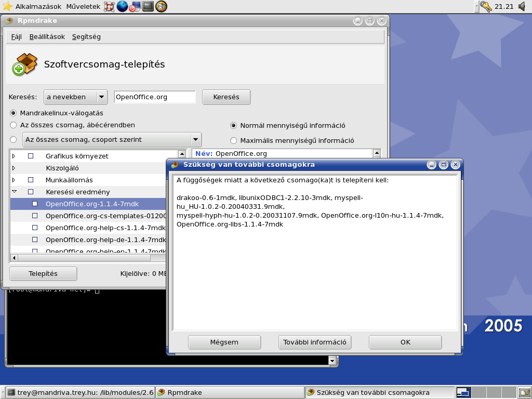532x399 pixels.
Task: Close the Szükség van további csomagokra dialog
Action: point(455,165)
